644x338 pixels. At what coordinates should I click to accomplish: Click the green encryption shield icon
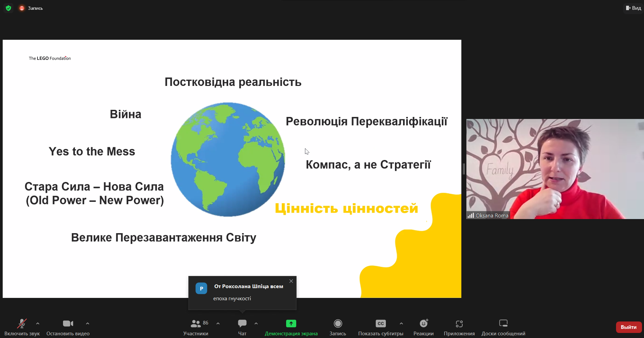8,8
